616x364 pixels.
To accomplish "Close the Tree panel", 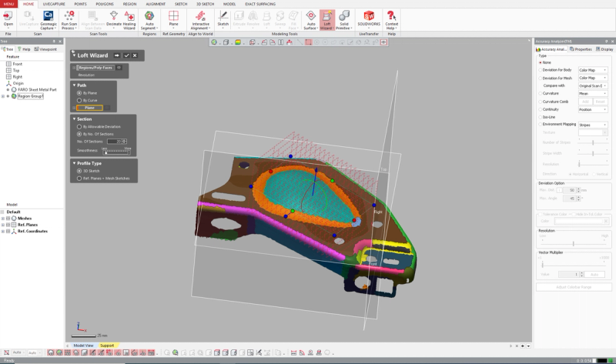I will click(60, 42).
